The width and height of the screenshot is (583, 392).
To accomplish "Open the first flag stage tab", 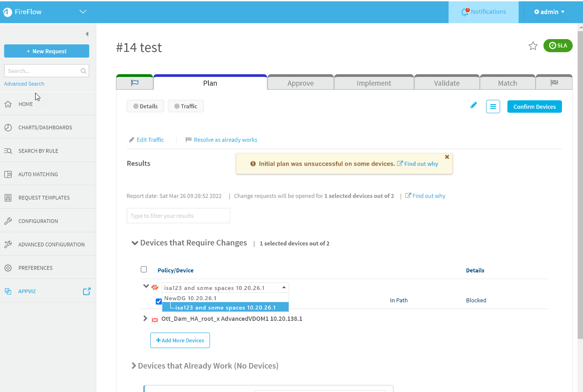I will click(x=135, y=83).
